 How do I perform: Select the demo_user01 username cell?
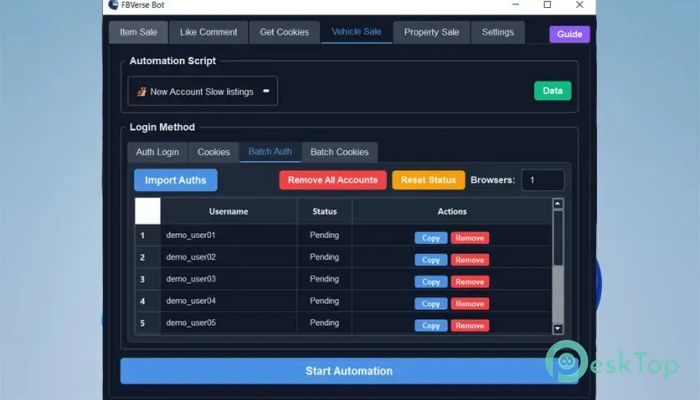[229, 235]
